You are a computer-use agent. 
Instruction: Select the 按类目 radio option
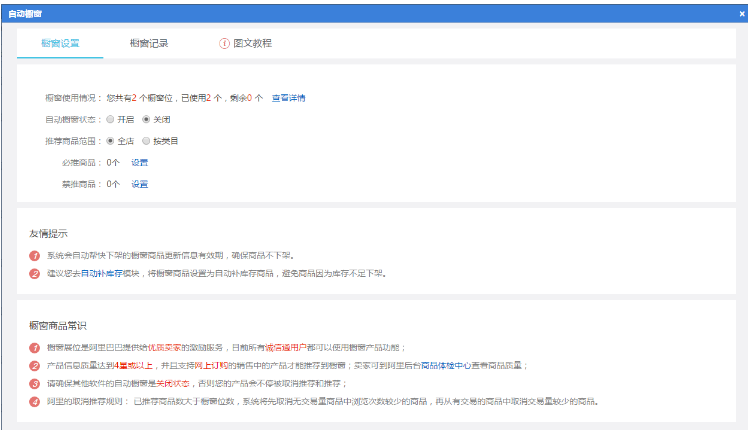coord(146,141)
